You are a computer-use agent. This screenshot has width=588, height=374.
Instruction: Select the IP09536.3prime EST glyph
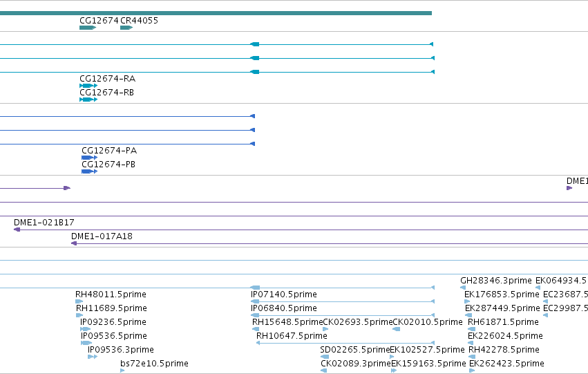tap(93, 357)
